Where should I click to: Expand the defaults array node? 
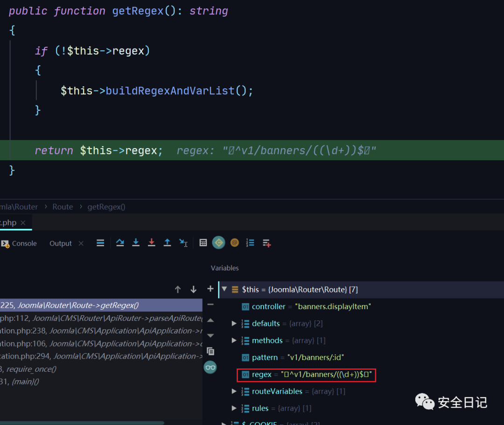[234, 324]
